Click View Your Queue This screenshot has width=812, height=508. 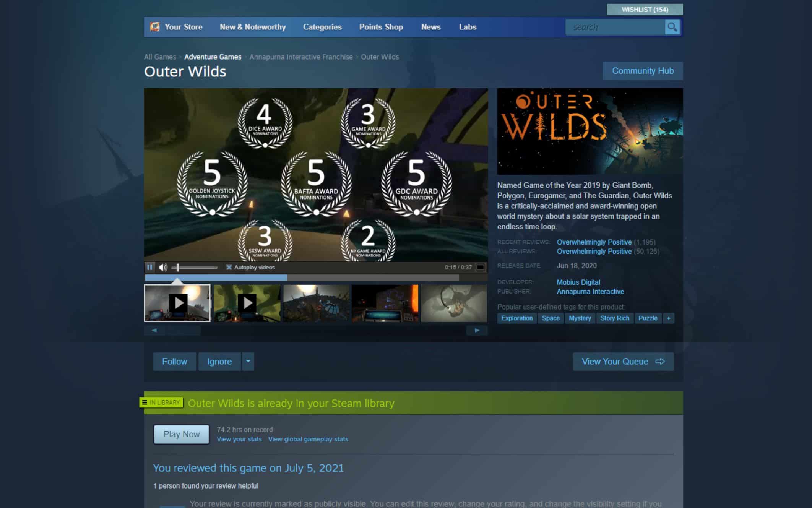623,361
